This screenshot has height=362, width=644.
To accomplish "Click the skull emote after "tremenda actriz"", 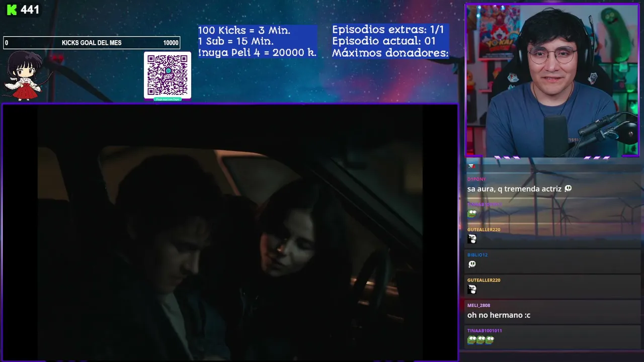I will click(568, 189).
